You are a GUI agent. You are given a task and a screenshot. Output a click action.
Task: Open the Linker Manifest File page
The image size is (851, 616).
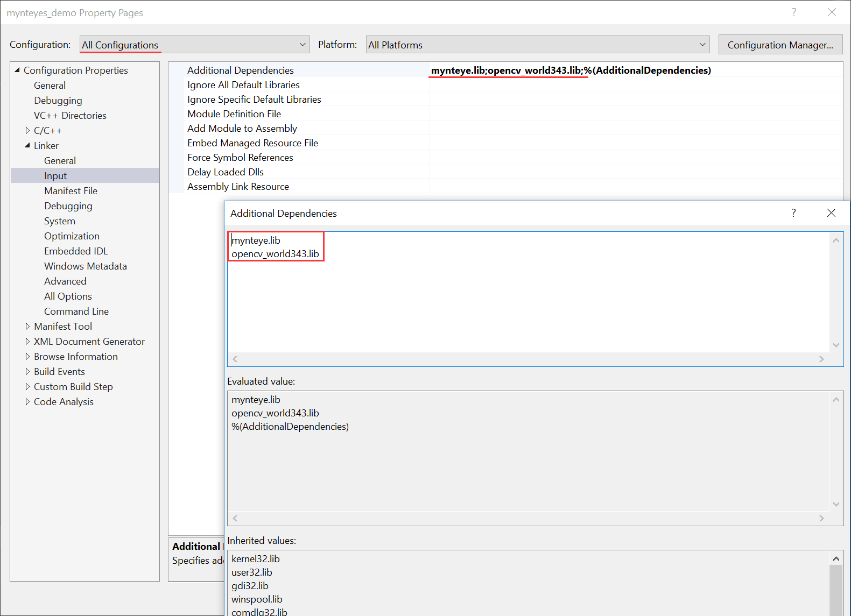71,191
